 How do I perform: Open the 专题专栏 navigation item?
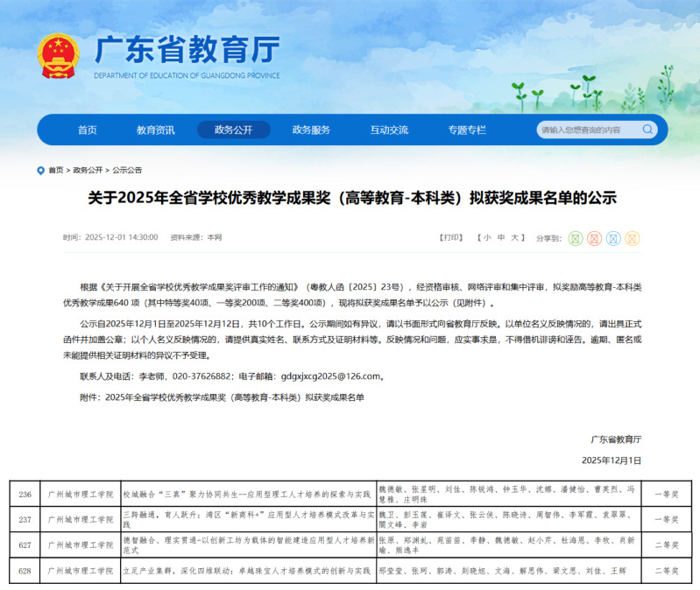click(x=467, y=130)
